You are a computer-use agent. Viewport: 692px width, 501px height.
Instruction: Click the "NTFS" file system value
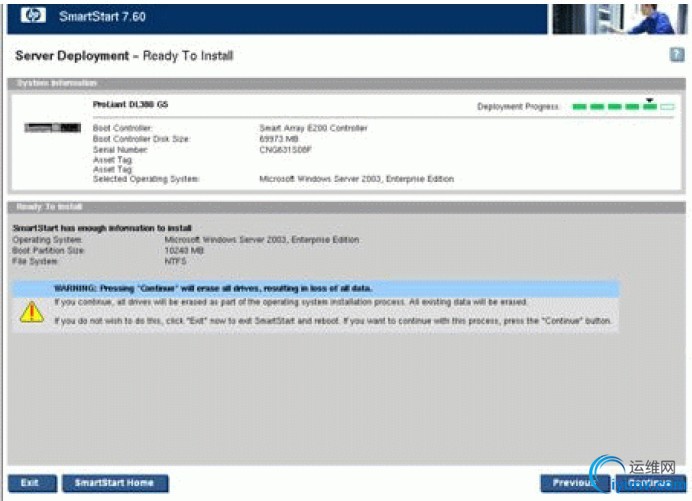pyautogui.click(x=175, y=261)
